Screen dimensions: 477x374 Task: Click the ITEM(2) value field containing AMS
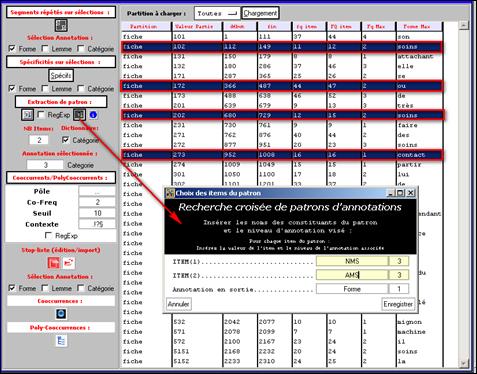(352, 275)
